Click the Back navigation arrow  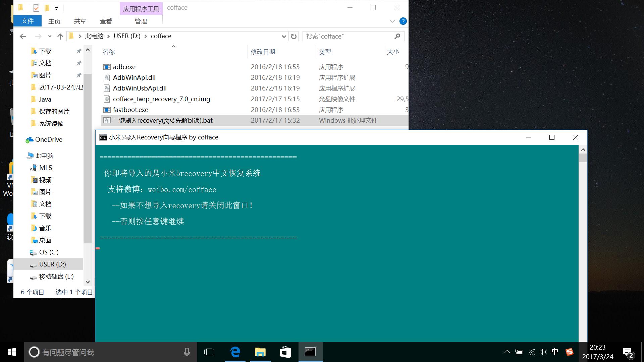[23, 36]
